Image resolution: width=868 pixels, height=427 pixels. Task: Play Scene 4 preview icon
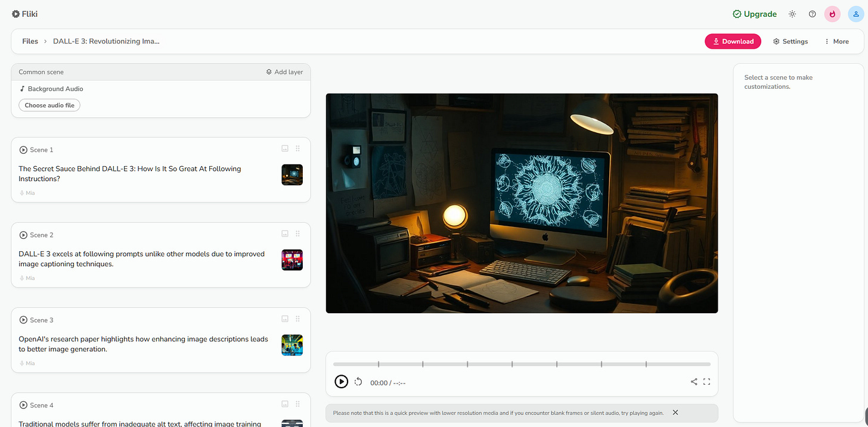[x=23, y=406]
